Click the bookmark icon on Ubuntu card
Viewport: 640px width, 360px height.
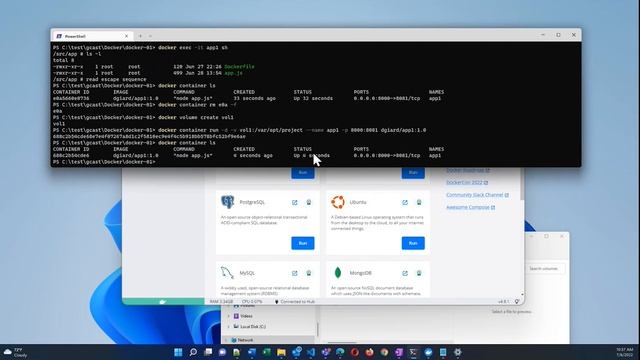click(419, 202)
